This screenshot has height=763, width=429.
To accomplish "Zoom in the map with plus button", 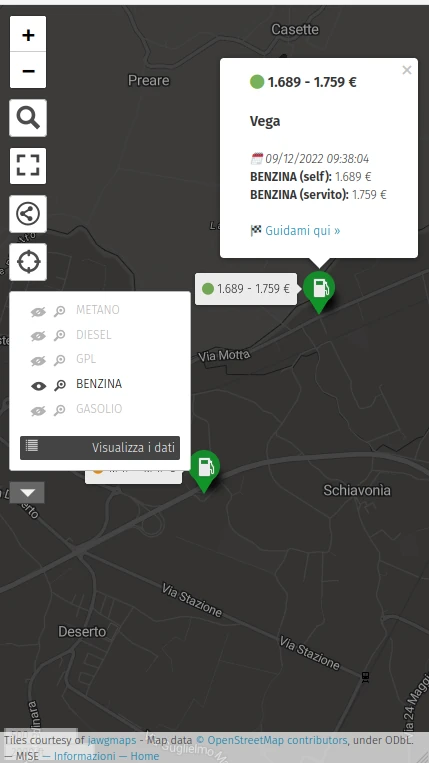I will 28,35.
